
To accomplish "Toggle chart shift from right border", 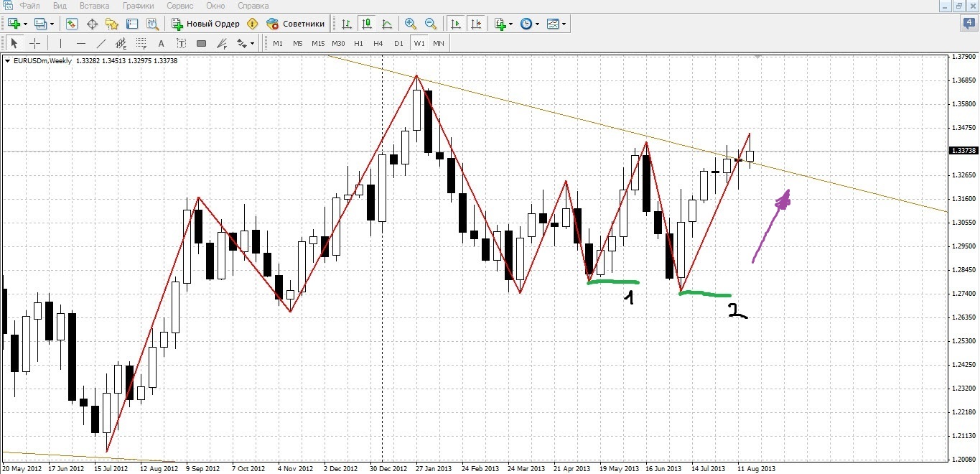I will (x=475, y=24).
